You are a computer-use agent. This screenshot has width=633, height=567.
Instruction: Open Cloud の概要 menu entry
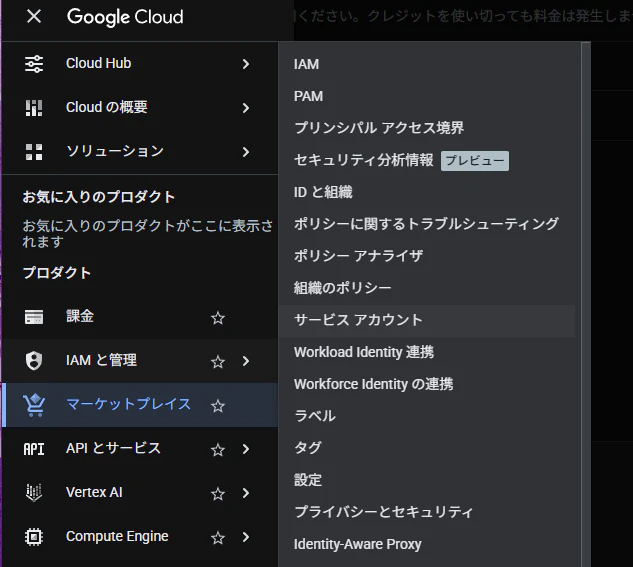140,108
